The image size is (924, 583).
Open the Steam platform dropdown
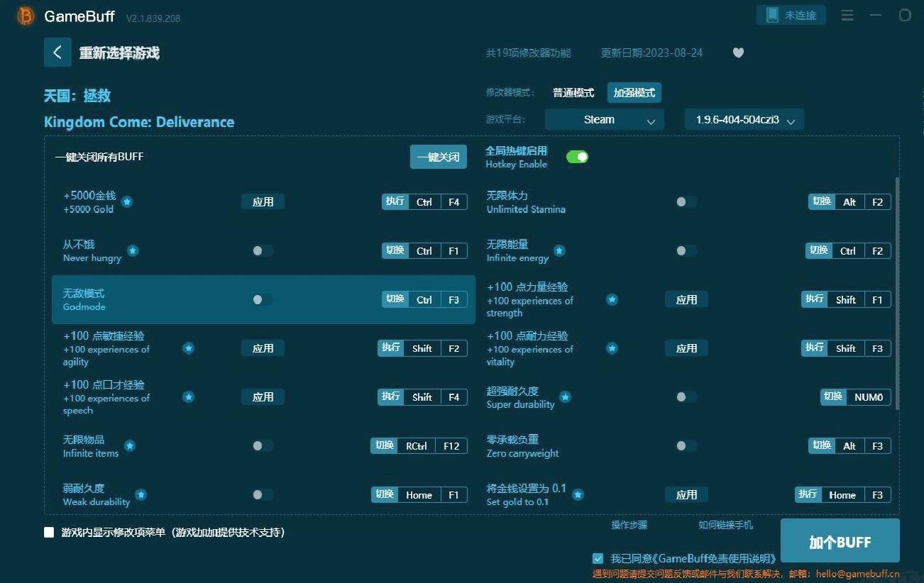coord(605,120)
